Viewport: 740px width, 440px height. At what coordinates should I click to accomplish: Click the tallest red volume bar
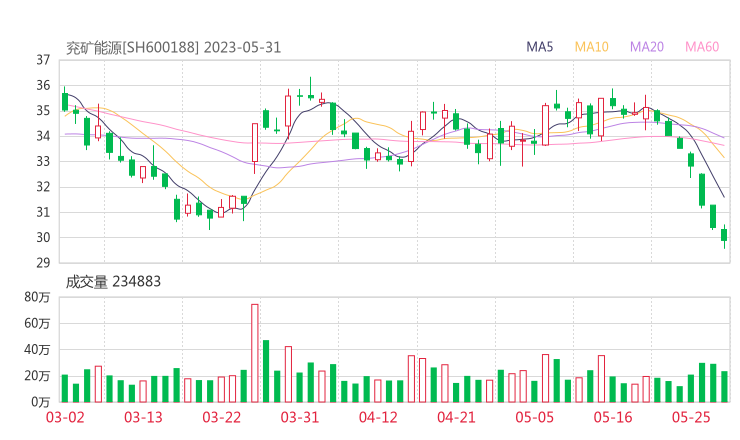pyautogui.click(x=255, y=353)
